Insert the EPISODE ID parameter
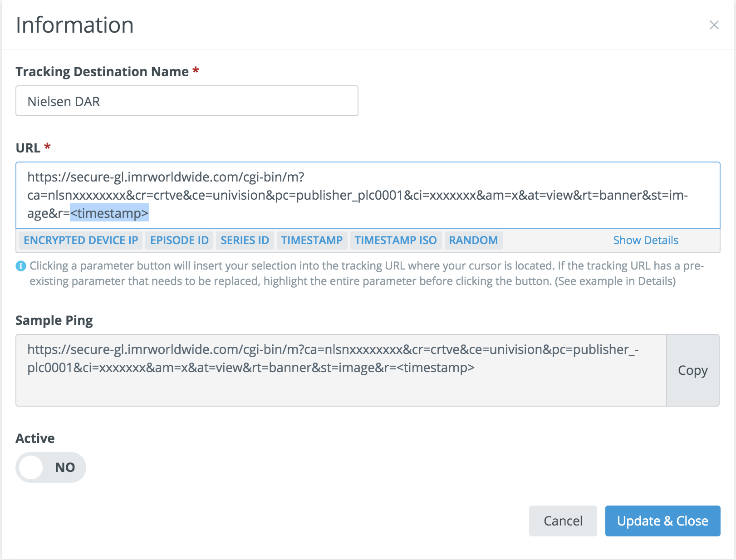Screen dimensions: 736x560 coord(179,240)
